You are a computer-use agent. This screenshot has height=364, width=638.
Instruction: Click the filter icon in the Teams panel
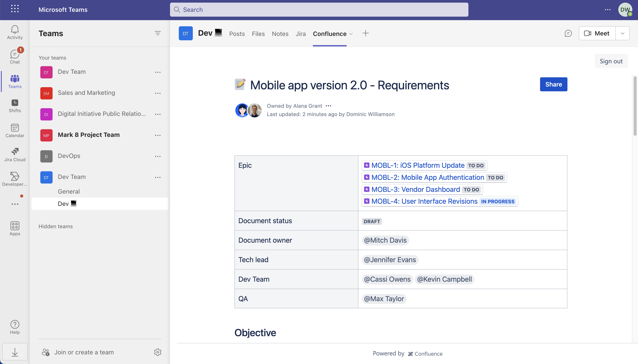(158, 33)
